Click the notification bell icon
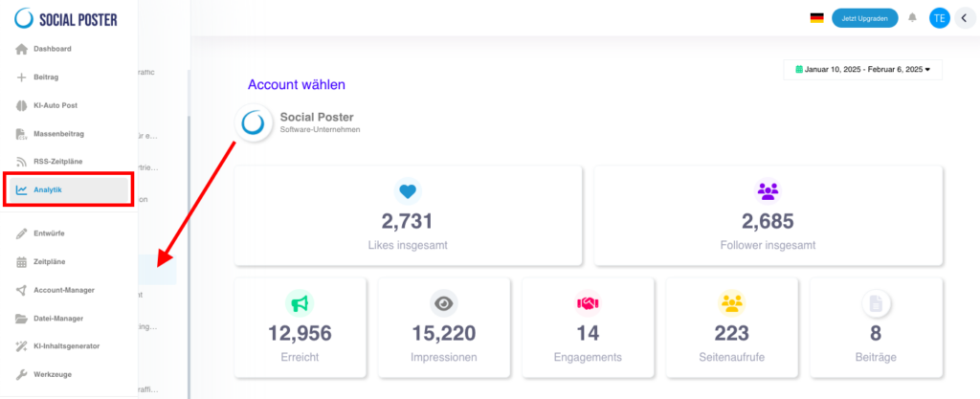980x399 pixels. coord(912,17)
